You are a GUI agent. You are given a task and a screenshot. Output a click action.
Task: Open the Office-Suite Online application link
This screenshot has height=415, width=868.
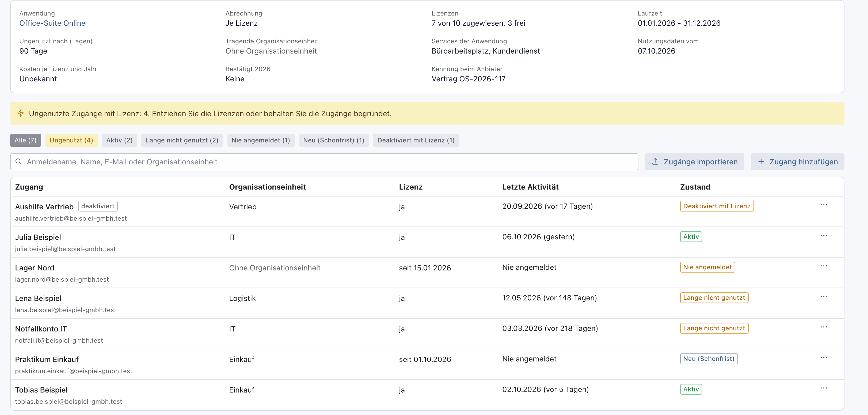tap(52, 23)
